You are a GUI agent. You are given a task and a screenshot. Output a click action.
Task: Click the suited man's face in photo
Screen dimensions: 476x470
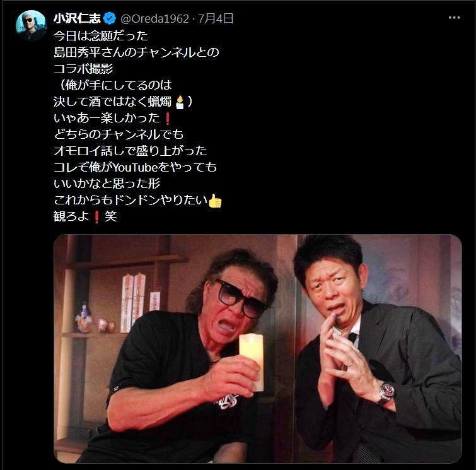point(332,288)
